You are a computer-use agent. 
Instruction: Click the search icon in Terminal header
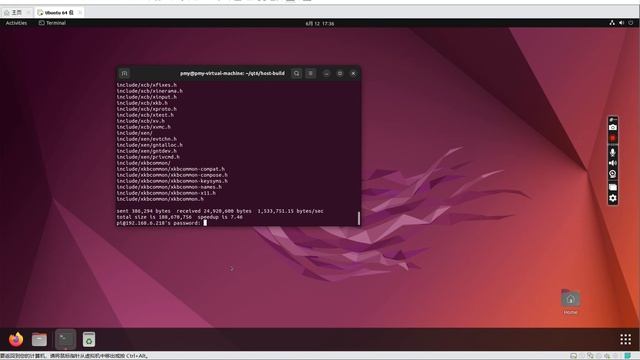tap(297, 73)
